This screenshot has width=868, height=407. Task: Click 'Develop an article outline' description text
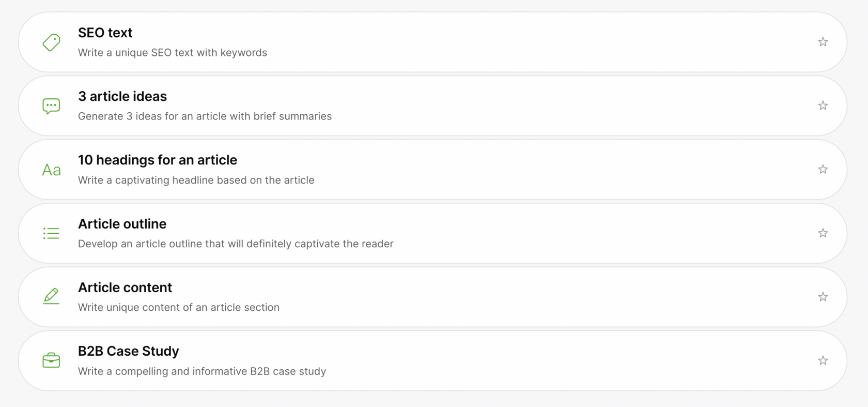pyautogui.click(x=236, y=244)
